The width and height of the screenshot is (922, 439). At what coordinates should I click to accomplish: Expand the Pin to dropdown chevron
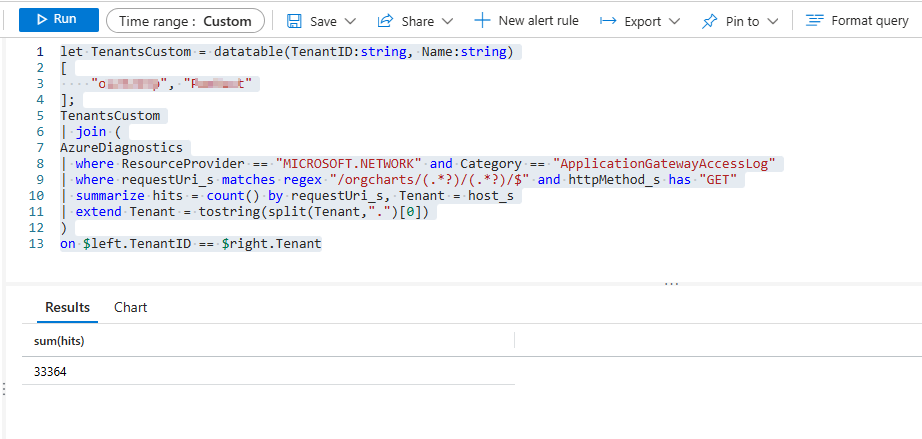[773, 21]
